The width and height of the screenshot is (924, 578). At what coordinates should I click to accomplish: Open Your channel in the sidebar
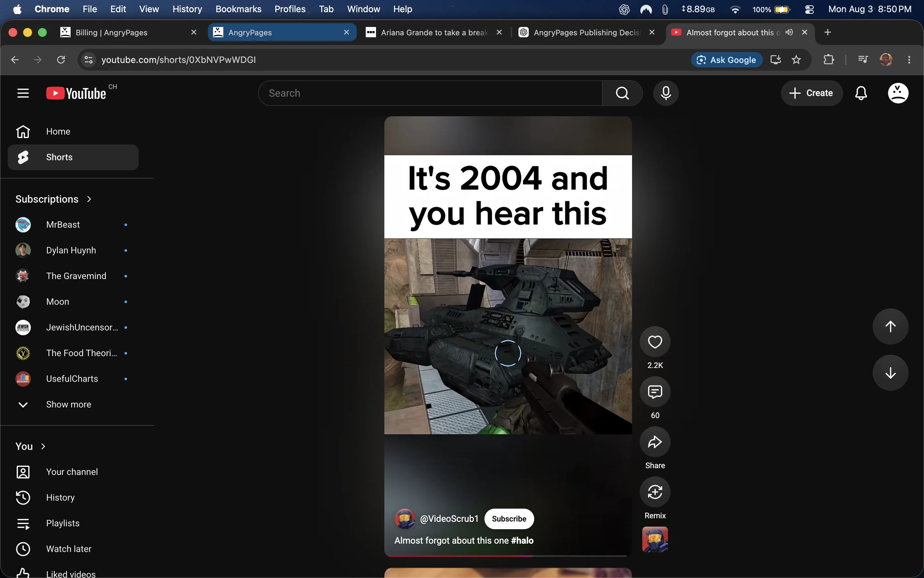pyautogui.click(x=73, y=472)
